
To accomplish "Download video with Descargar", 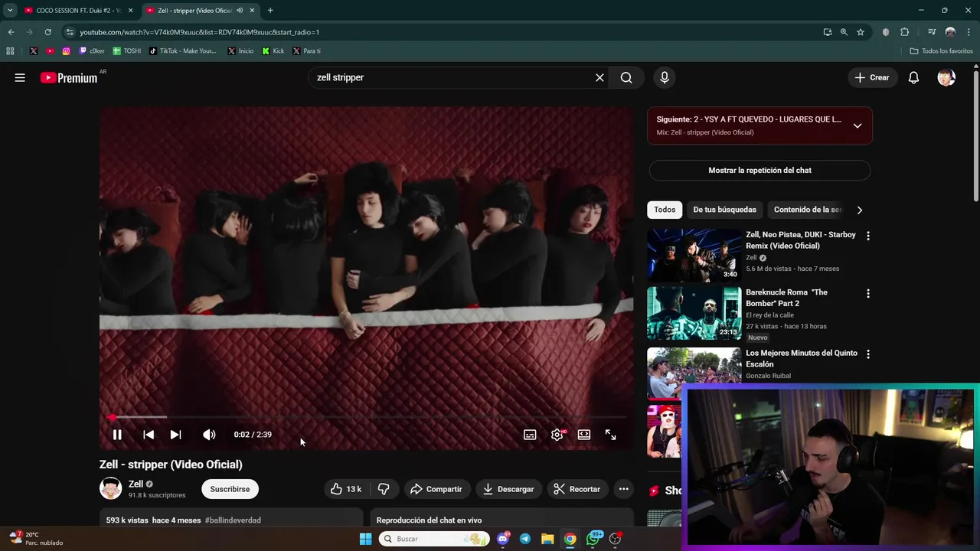I will tap(508, 489).
